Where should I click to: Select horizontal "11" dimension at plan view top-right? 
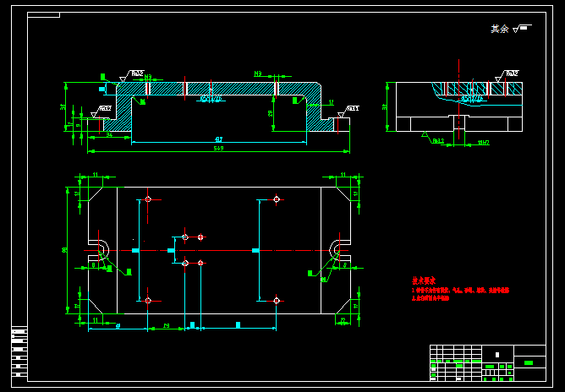point(343,175)
